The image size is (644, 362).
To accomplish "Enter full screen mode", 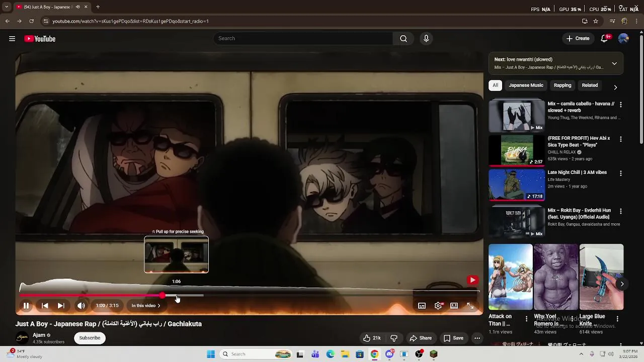I will pos(470,306).
